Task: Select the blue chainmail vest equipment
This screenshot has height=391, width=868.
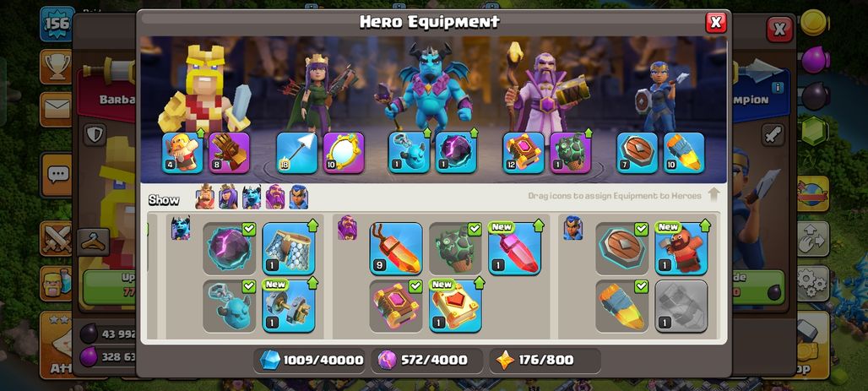Action: pos(289,248)
